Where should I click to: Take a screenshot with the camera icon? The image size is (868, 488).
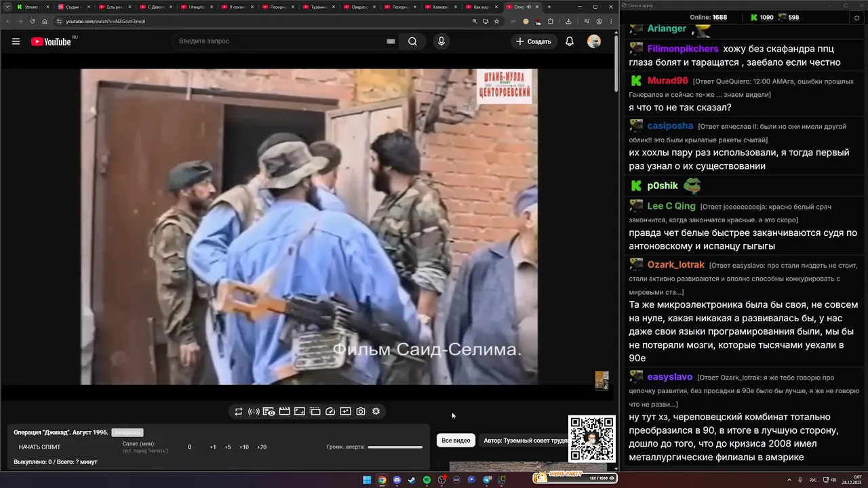[361, 411]
